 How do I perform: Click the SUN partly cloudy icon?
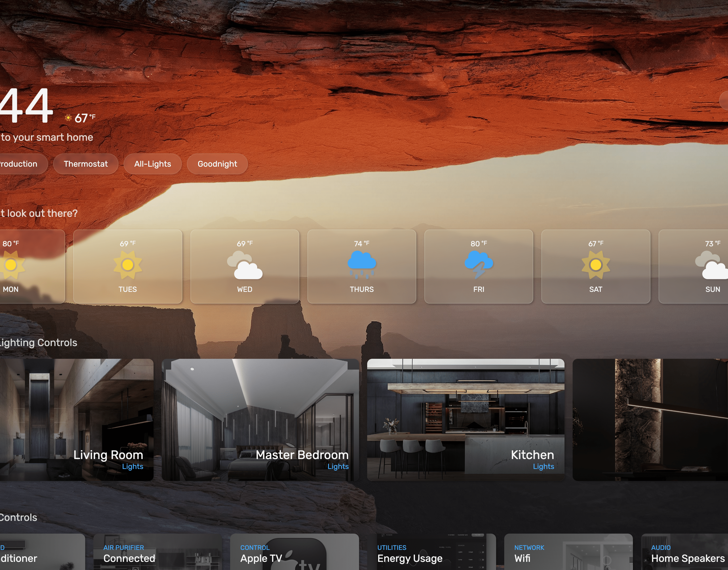click(711, 265)
